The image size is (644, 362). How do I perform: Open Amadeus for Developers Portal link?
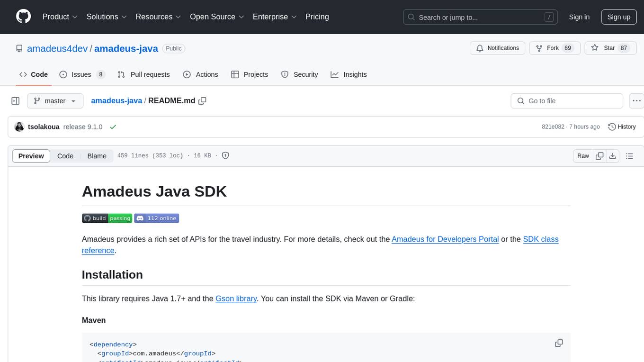coord(445,239)
